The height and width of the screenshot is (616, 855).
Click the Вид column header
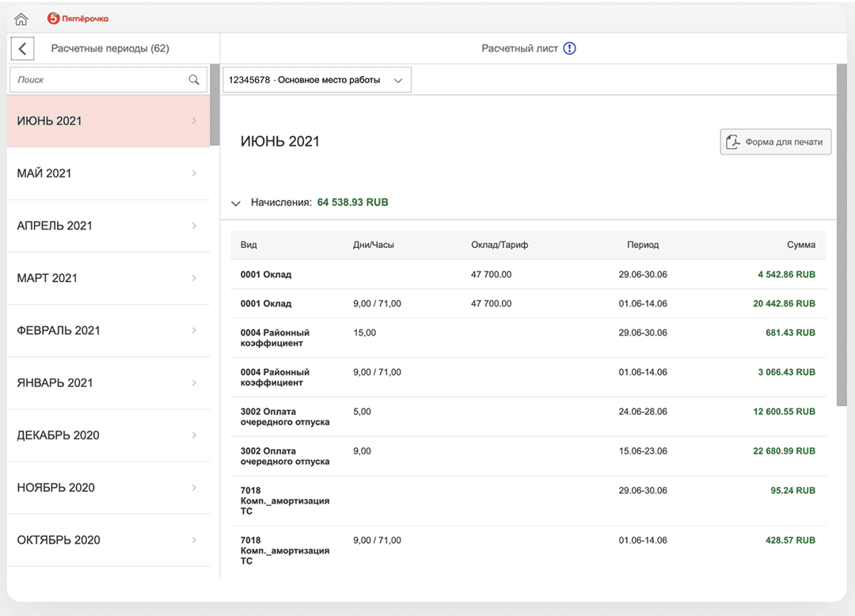(x=249, y=245)
